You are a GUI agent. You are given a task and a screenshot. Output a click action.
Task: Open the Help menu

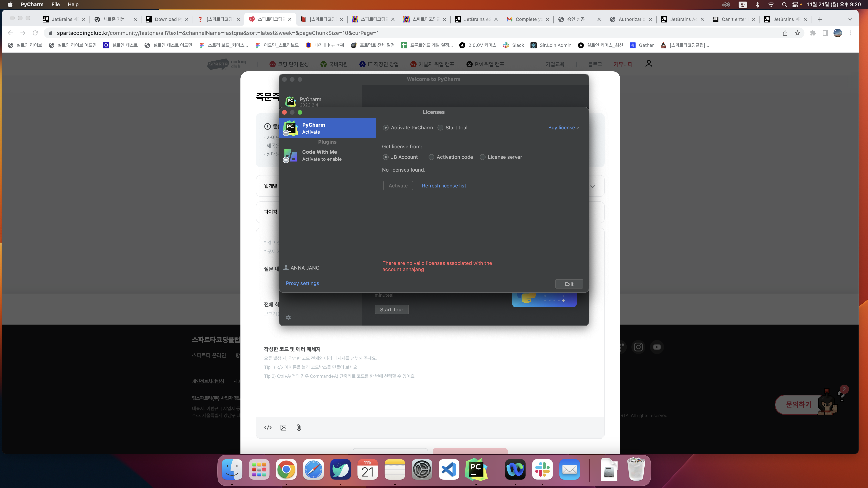pos(73,4)
